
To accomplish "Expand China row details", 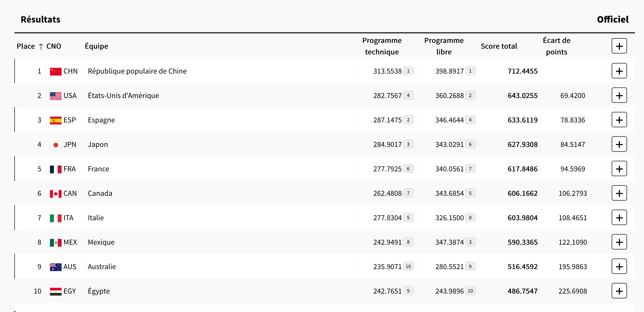I will [619, 71].
